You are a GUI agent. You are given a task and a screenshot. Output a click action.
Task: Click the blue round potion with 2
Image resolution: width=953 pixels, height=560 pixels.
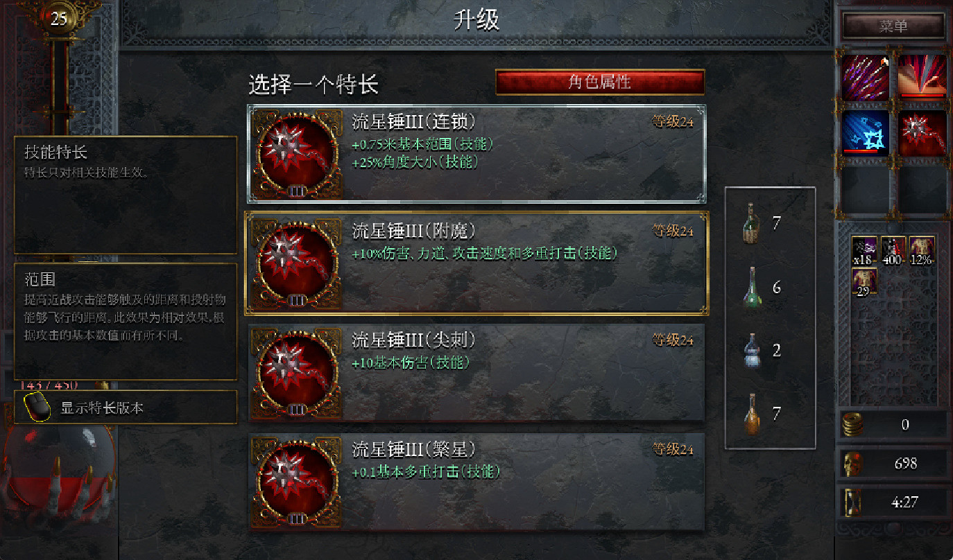(752, 350)
